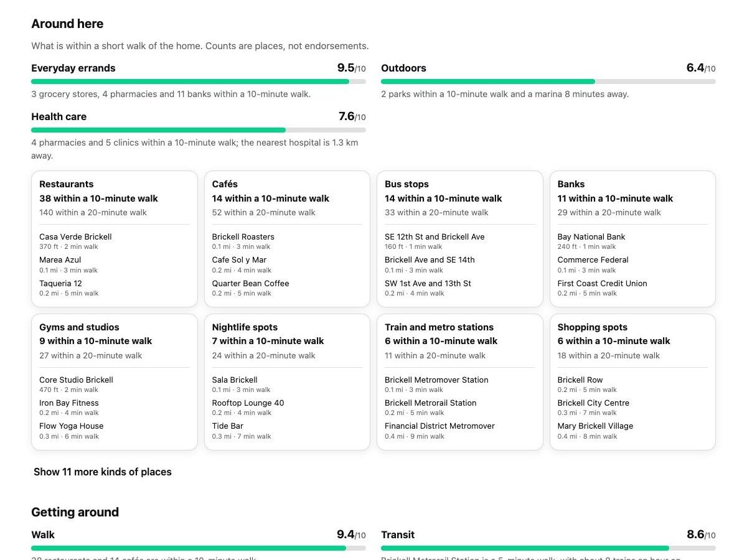Click the Outdoors score progress bar
The image size is (747, 560).
tap(548, 82)
